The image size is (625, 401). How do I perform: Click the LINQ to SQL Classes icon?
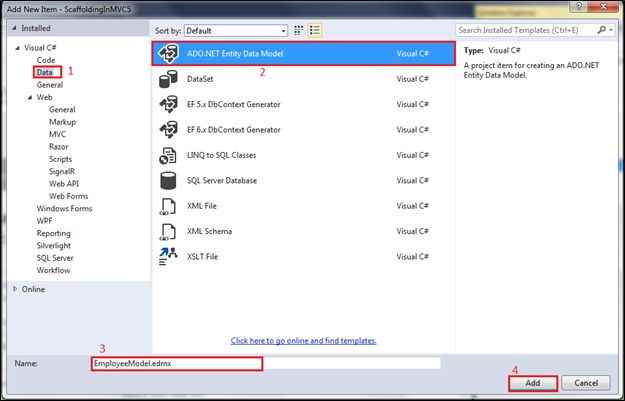168,155
